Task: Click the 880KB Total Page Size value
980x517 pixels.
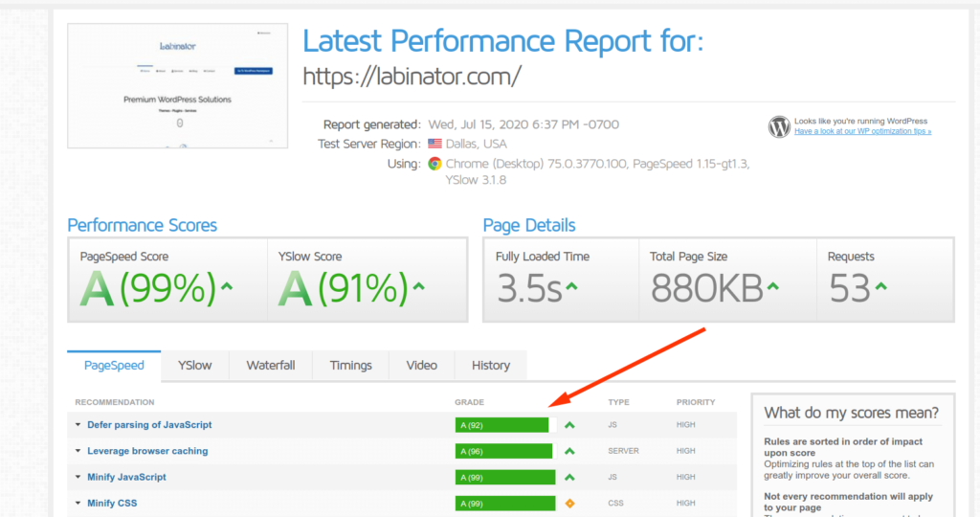Action: coord(707,289)
